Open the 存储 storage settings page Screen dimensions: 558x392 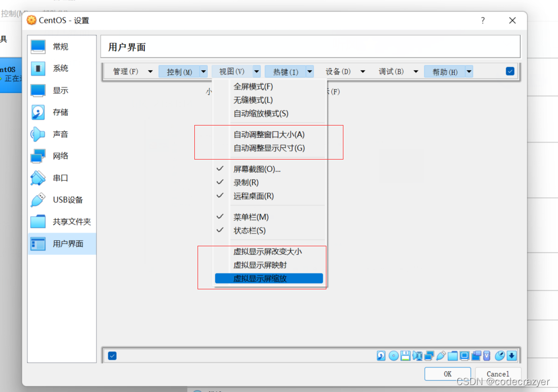click(62, 112)
